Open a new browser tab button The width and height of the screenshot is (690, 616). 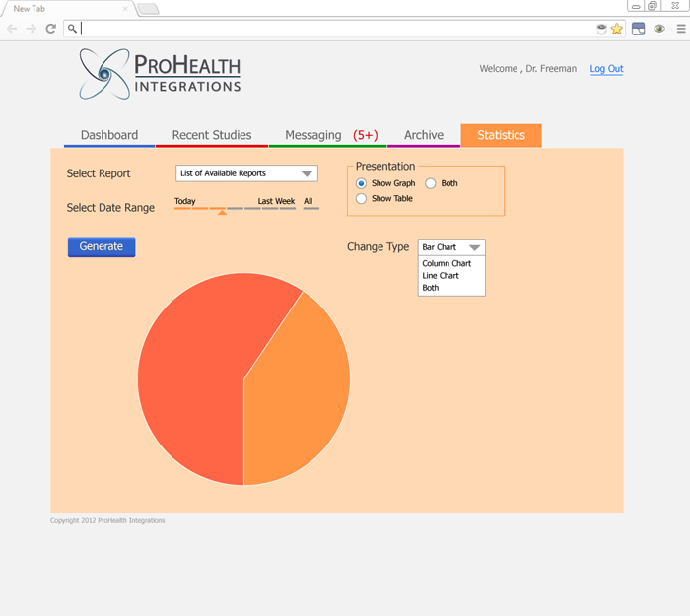[148, 8]
